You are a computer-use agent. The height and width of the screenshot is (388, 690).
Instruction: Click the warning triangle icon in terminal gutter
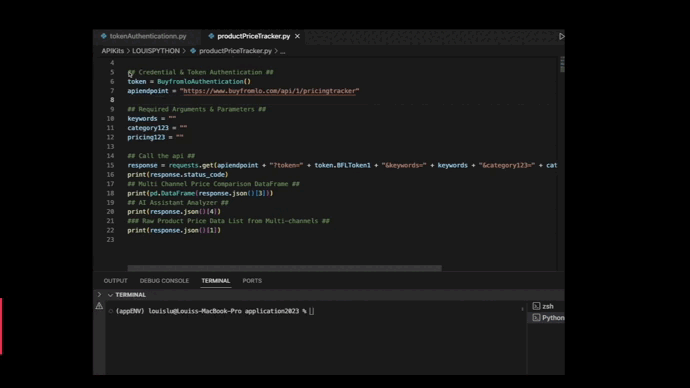coord(99,306)
